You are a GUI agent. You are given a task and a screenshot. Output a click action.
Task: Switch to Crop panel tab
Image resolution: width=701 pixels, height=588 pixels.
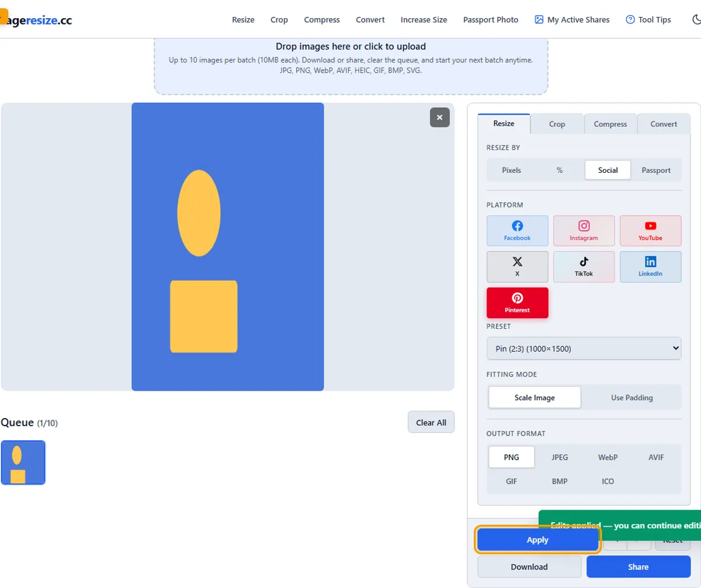pos(557,124)
